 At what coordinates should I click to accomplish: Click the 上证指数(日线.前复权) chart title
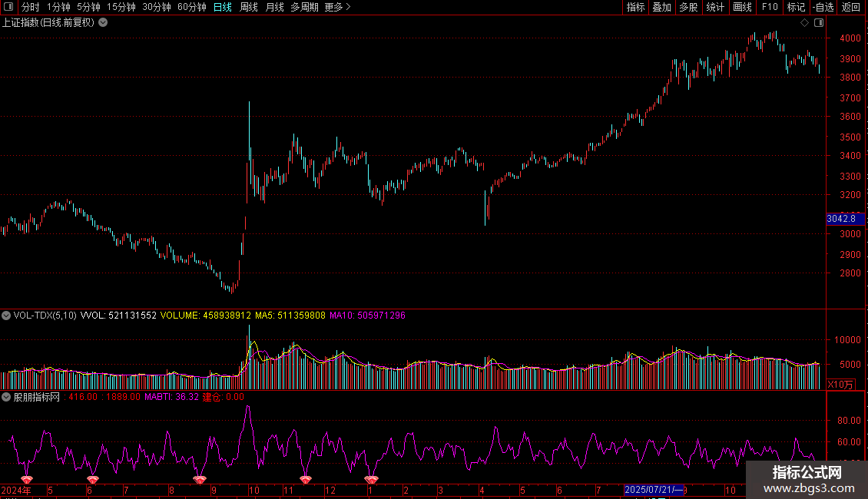48,23
